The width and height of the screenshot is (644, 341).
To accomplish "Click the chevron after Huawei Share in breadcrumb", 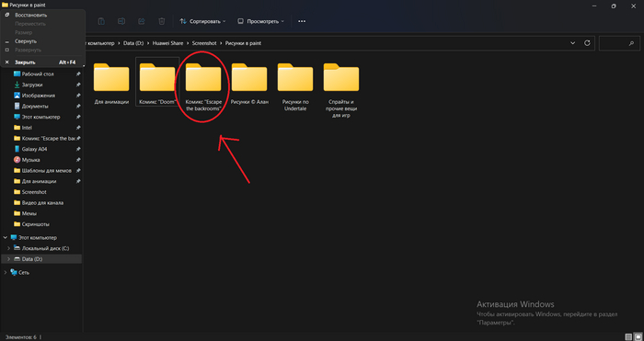I will click(x=188, y=43).
